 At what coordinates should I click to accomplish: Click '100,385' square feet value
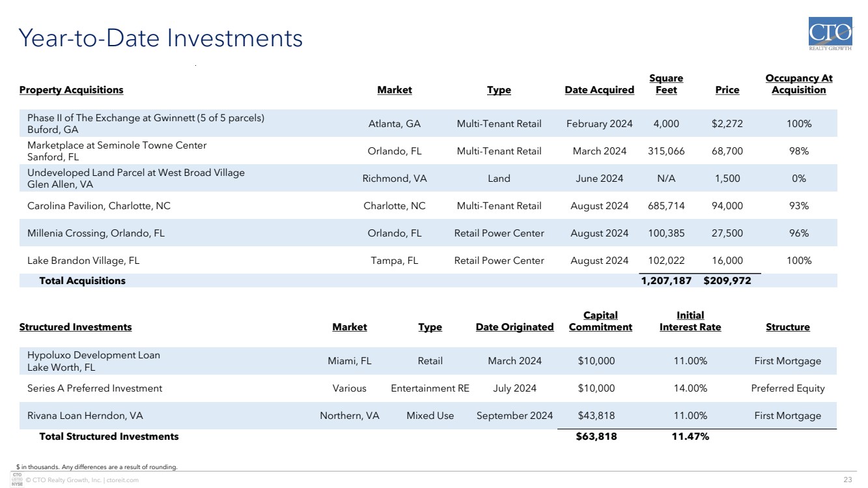coord(666,233)
